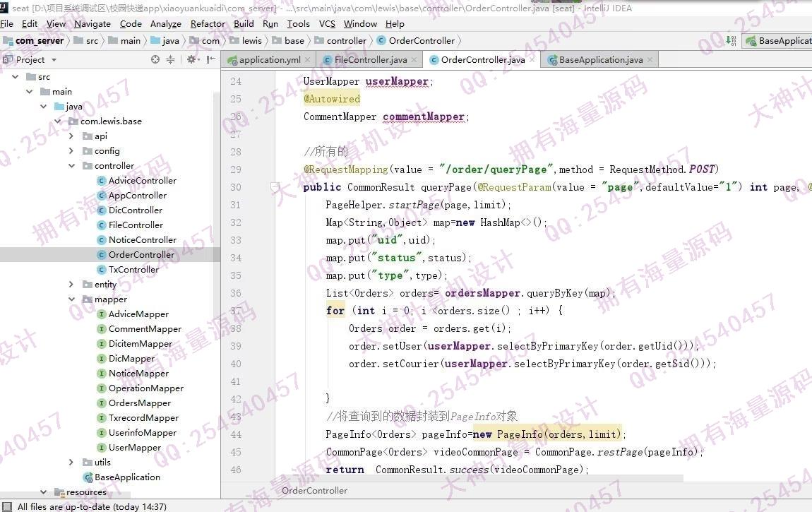
Task: Open the Project panel settings gear
Action: click(193, 59)
